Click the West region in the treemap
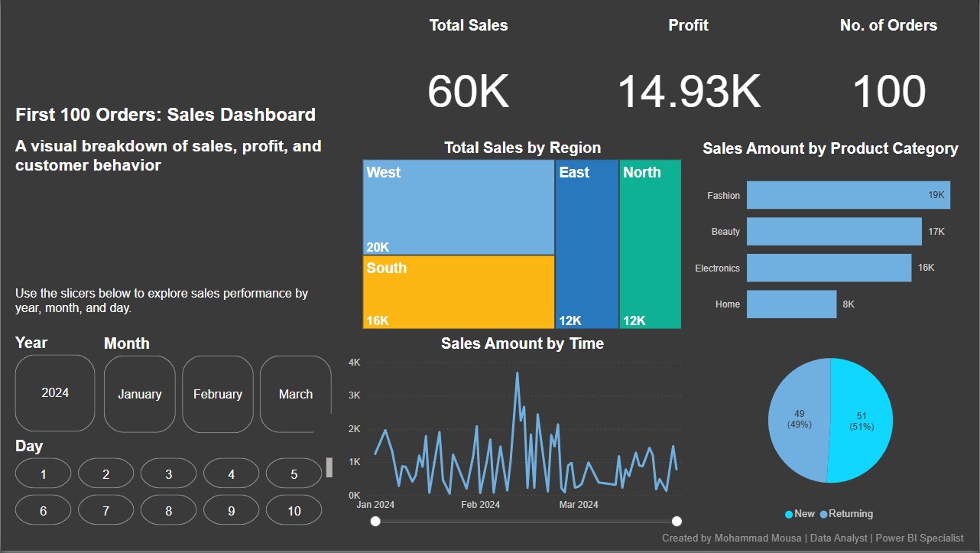The width and height of the screenshot is (980, 553). (457, 207)
